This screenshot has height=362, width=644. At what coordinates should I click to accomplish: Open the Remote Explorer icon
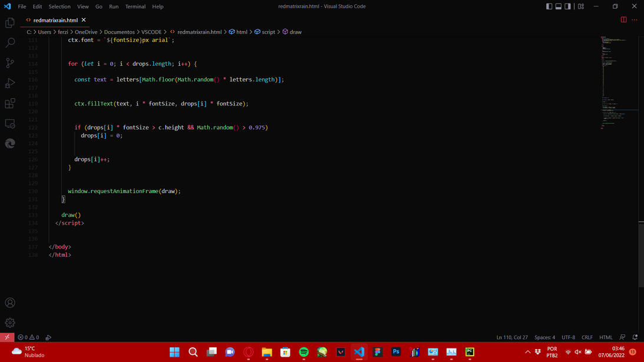(10, 124)
